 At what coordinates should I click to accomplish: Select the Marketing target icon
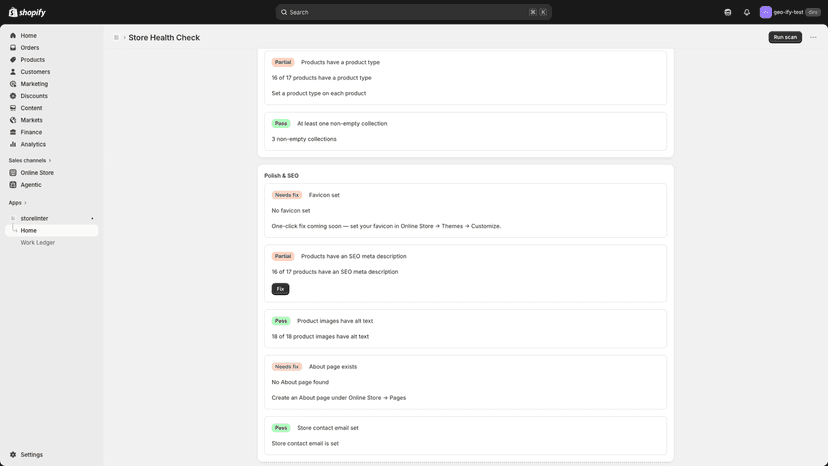coord(13,84)
